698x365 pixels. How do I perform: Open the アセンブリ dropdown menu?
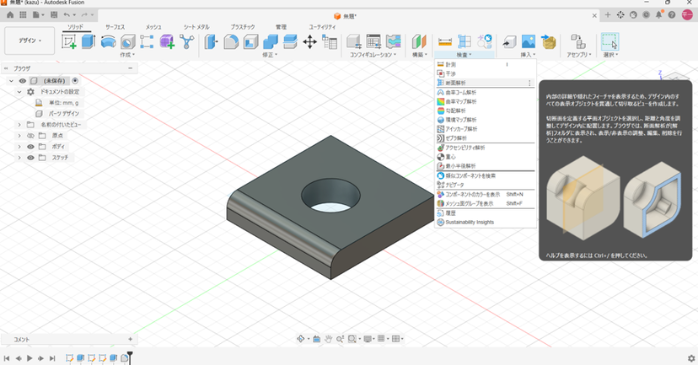pyautogui.click(x=579, y=55)
